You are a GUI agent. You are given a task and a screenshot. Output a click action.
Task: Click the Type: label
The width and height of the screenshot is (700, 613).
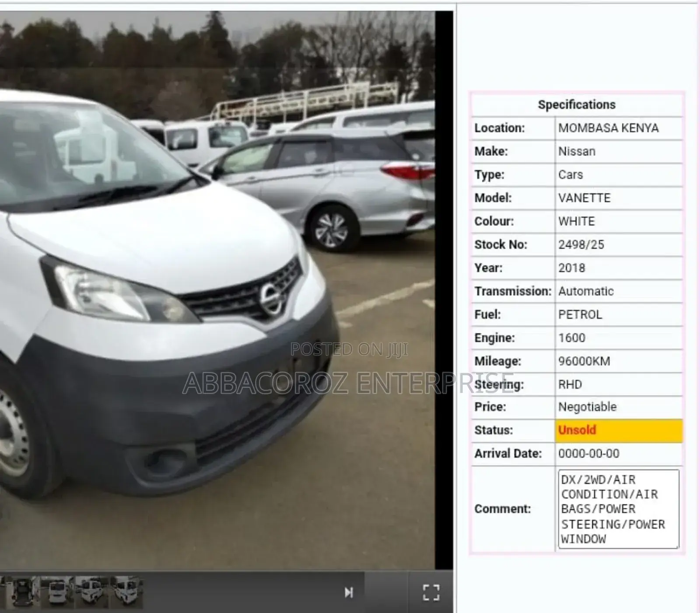489,174
